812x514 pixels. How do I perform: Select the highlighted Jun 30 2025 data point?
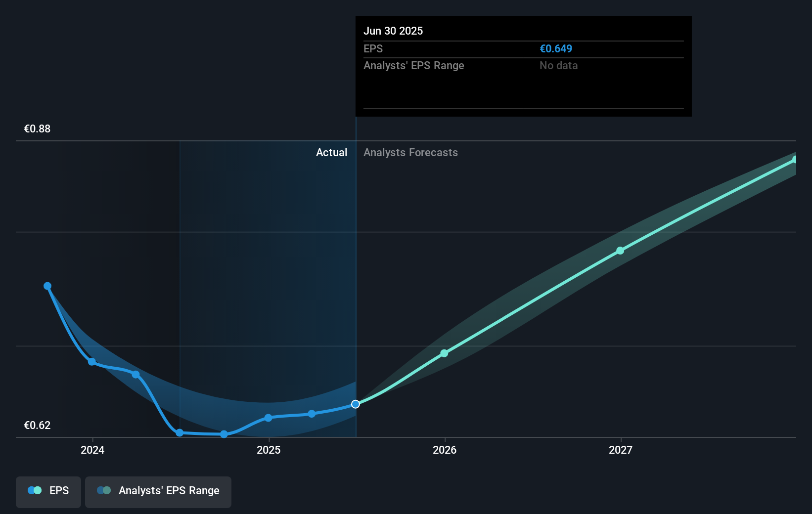(355, 404)
